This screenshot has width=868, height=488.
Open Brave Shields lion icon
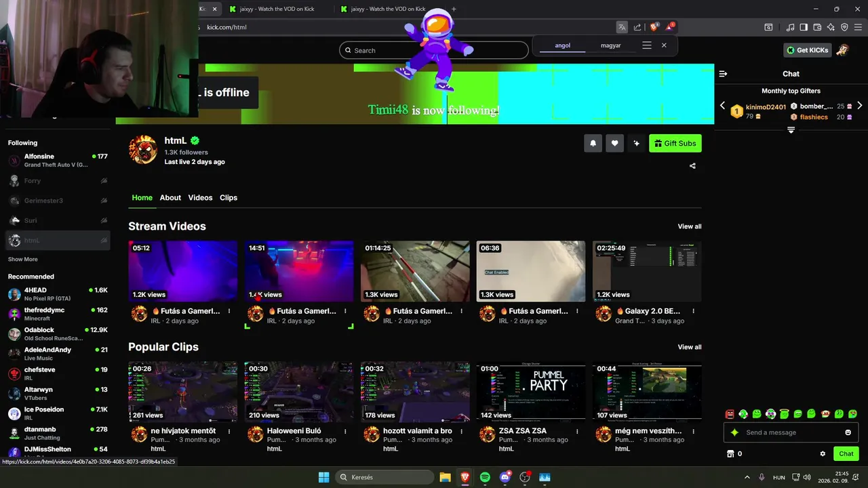(654, 27)
